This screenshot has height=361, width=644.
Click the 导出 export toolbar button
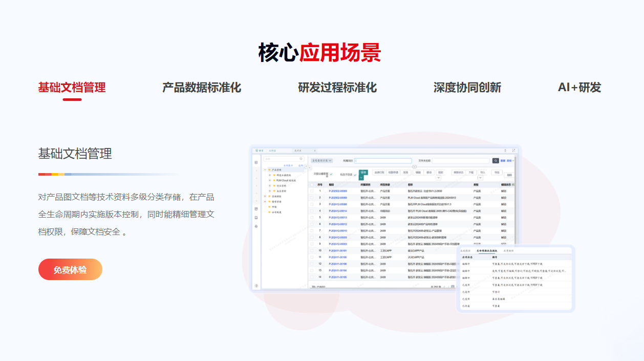click(497, 173)
